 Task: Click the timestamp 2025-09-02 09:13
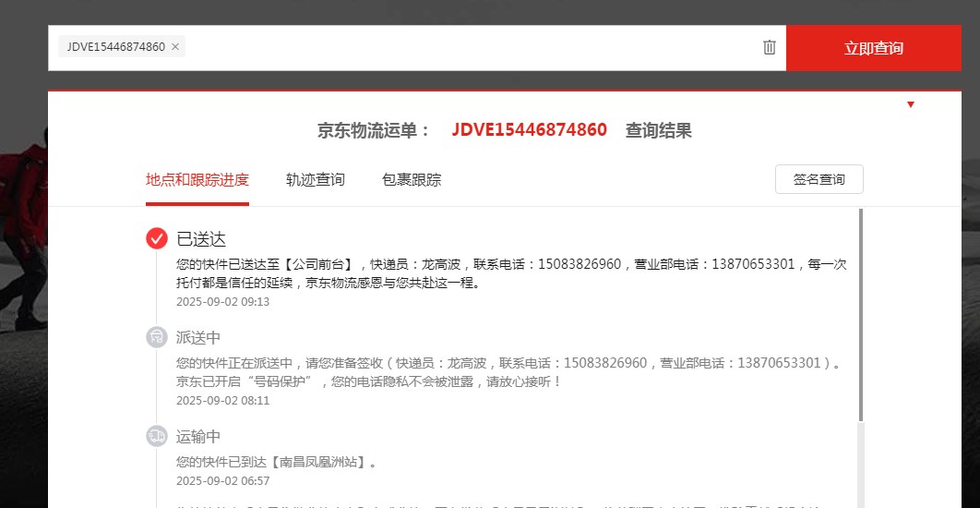[222, 301]
